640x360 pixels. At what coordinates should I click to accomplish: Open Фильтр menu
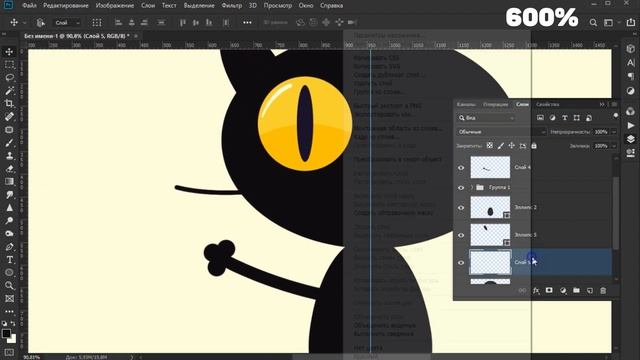231,6
